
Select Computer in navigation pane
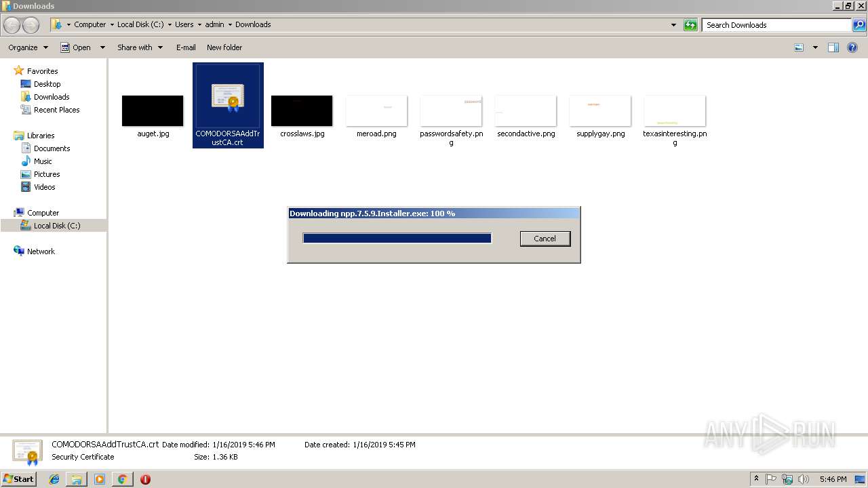[x=43, y=213]
